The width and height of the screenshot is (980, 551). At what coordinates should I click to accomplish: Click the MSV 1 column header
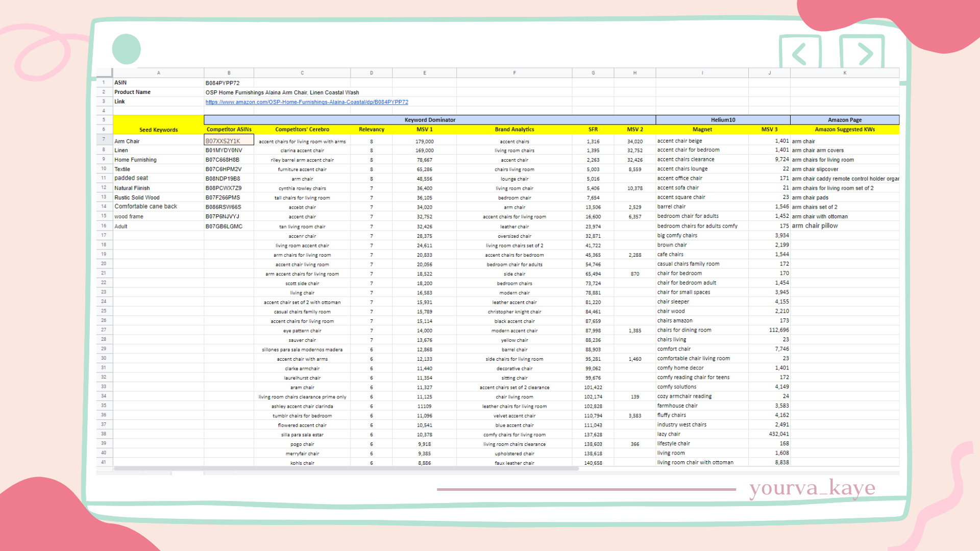pos(425,130)
